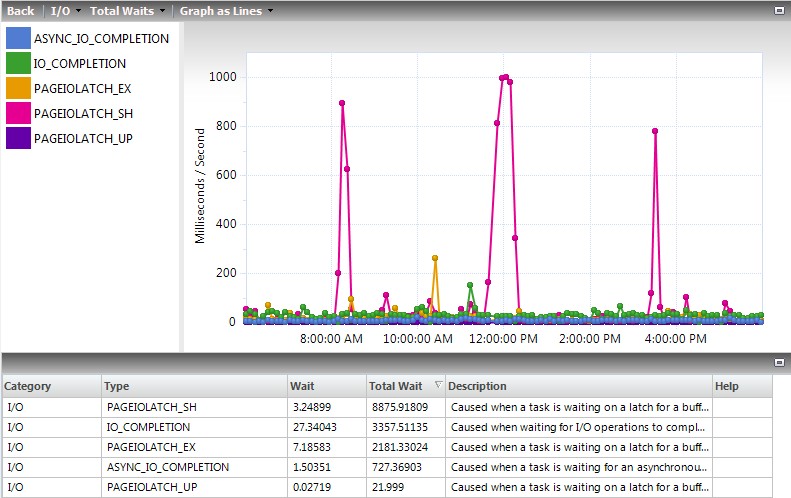Click the Back button in toolbar

(x=20, y=11)
